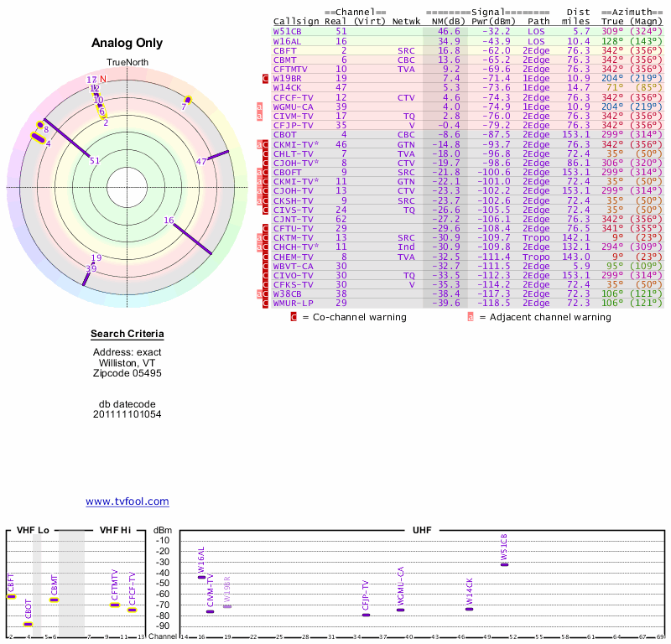671x644 pixels.
Task: Select the W16AL callsign in the table
Action: pyautogui.click(x=287, y=41)
